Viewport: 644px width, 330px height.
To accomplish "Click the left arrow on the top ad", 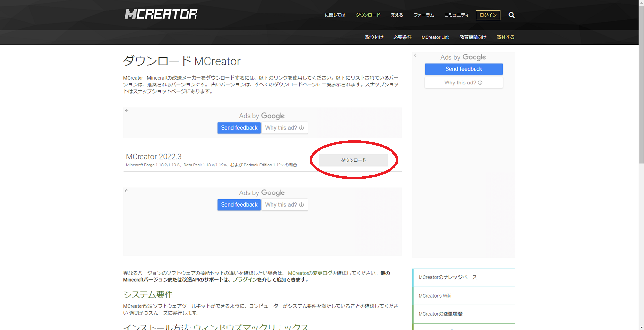I will coord(126,110).
